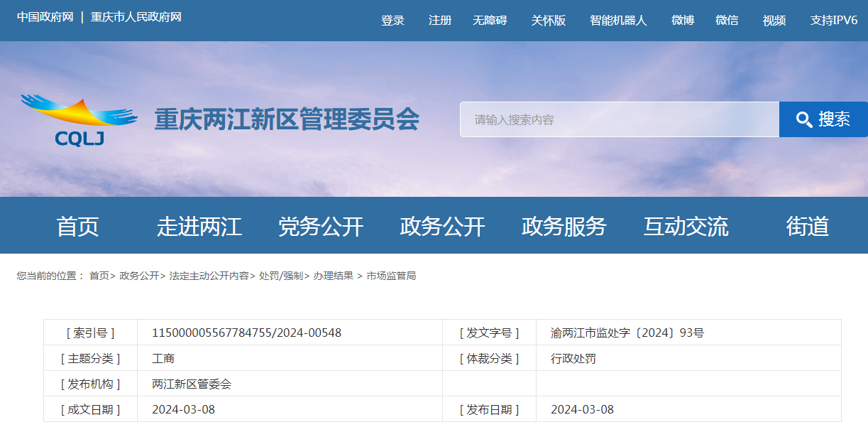Click the 重庆两江新区管理委员会 site title
The width and height of the screenshot is (868, 432).
pos(287,119)
